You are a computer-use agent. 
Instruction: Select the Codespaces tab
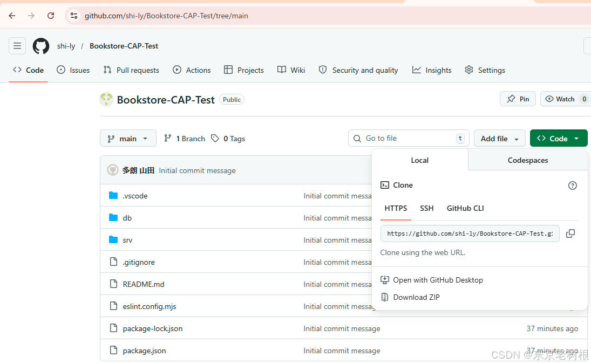pyautogui.click(x=528, y=160)
